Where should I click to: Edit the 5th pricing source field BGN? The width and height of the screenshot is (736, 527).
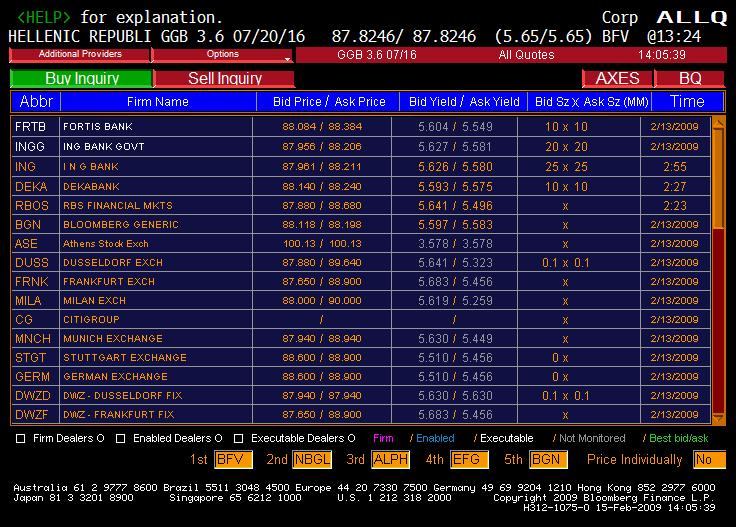(x=548, y=459)
